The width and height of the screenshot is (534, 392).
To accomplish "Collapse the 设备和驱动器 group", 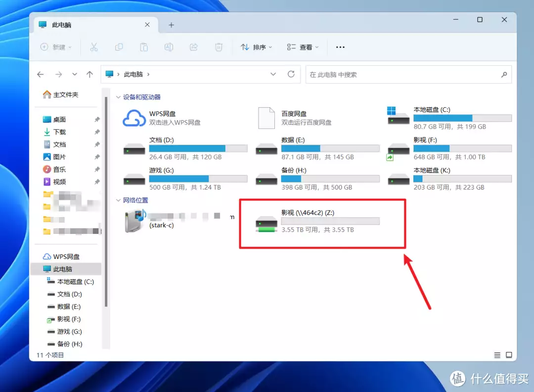I will [118, 97].
